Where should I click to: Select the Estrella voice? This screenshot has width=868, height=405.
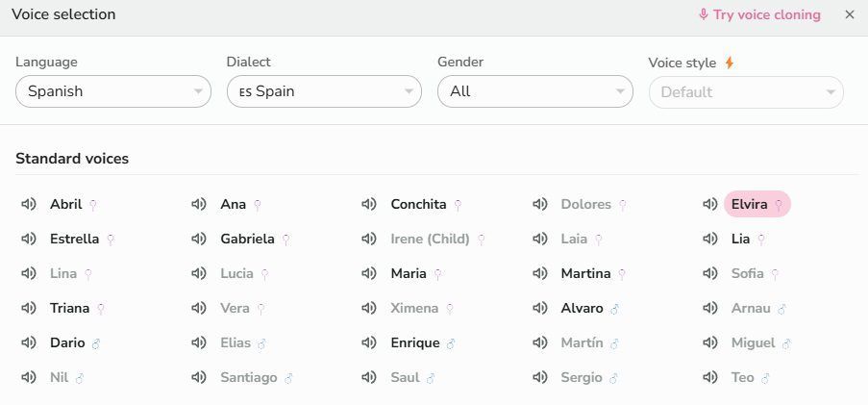pos(75,239)
